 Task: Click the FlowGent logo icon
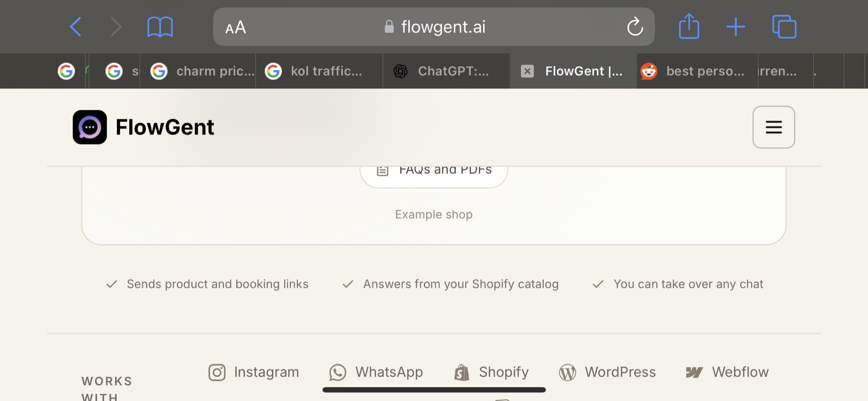pyautogui.click(x=90, y=127)
